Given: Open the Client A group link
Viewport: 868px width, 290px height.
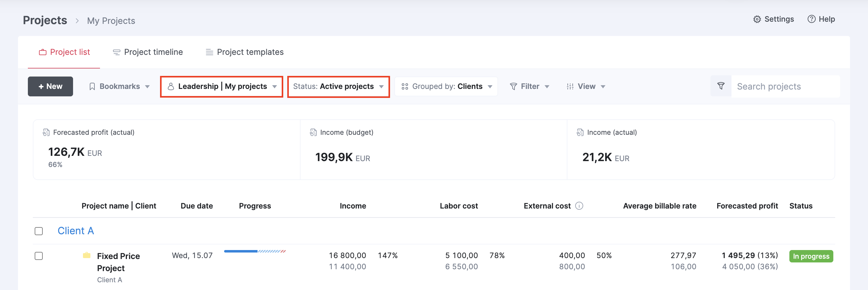Looking at the screenshot, I should tap(76, 231).
